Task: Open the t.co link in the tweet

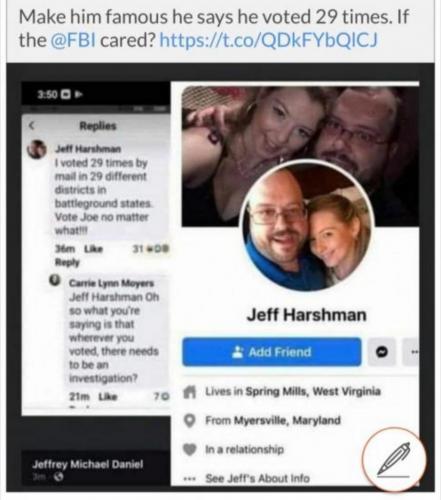Action: 268,40
